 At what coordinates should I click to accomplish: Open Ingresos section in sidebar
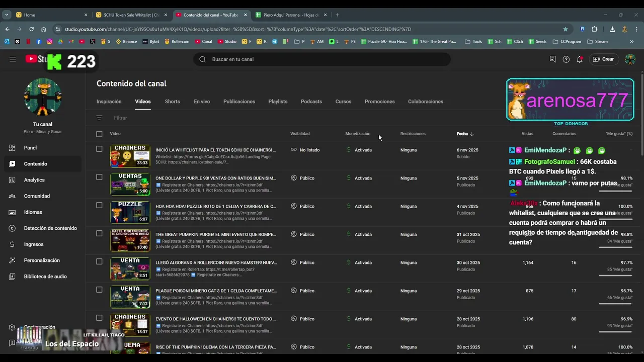(34, 244)
